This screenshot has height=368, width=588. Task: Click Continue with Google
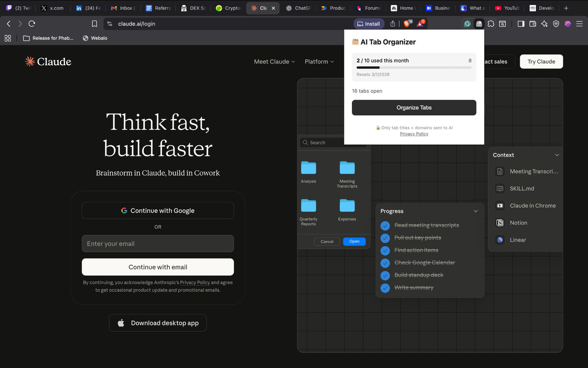tap(158, 211)
